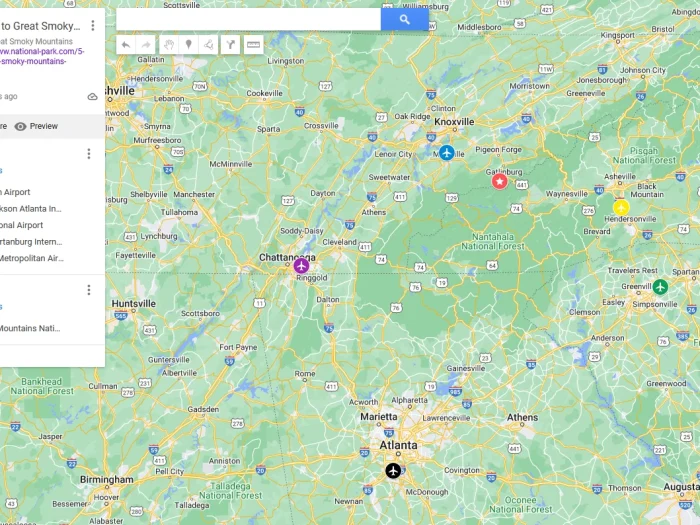Open the first layer's three-dot menu
Screen dimensions: 700x525
tap(89, 154)
